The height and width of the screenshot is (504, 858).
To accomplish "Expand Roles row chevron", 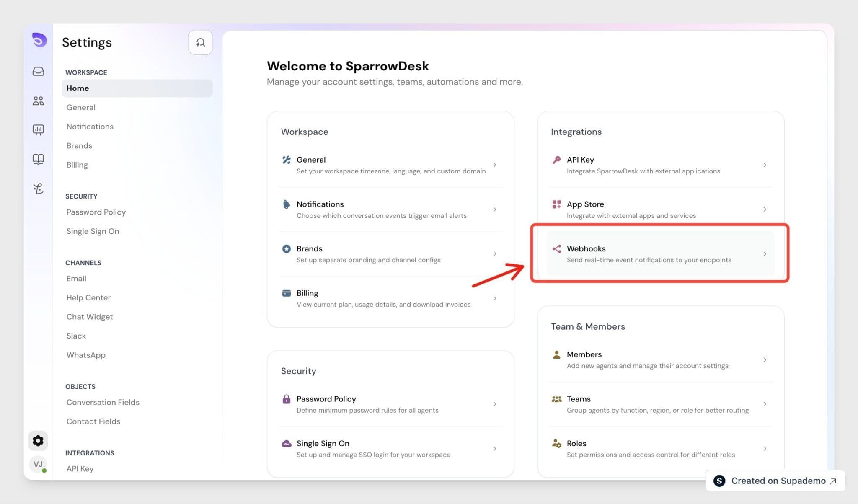I will tap(765, 449).
